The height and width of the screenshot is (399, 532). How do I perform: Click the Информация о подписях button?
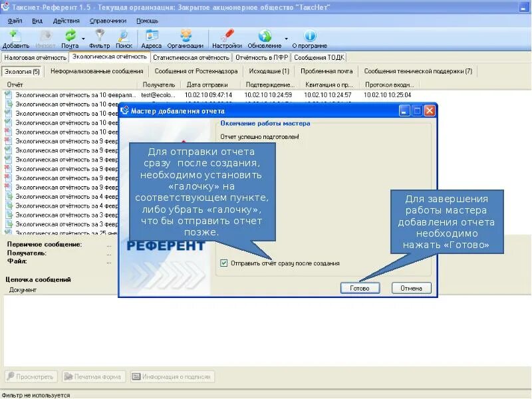(x=172, y=376)
